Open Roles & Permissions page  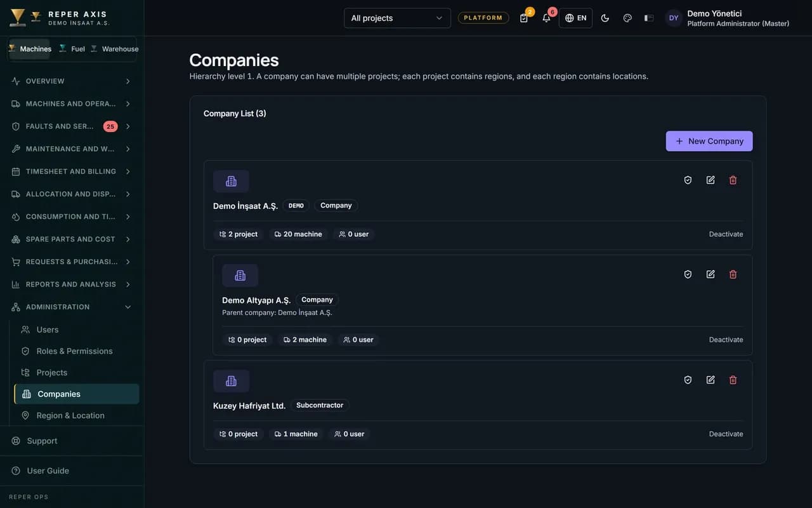(x=76, y=351)
